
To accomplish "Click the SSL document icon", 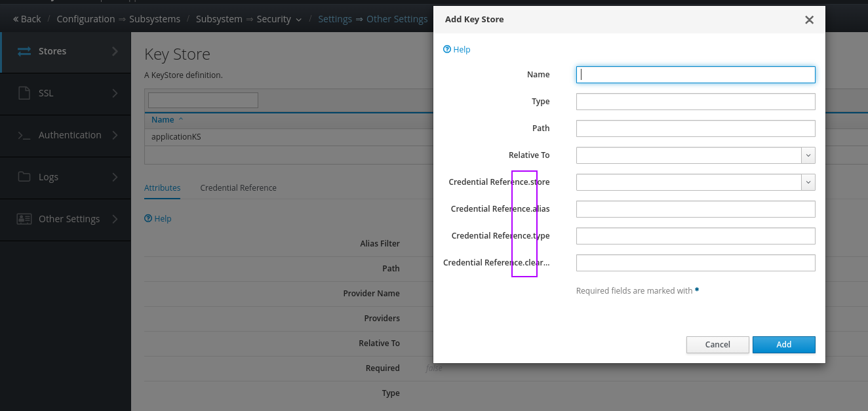I will (x=24, y=93).
